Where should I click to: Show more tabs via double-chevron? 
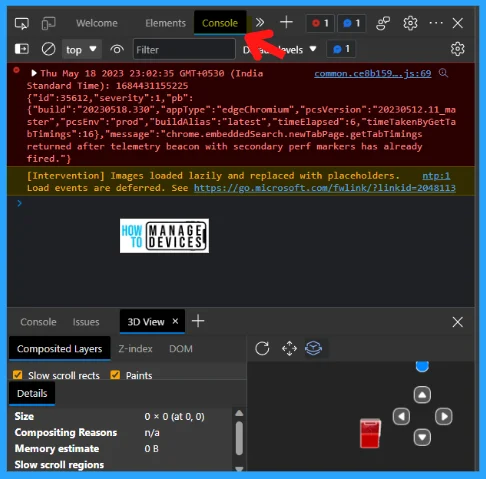pos(260,23)
